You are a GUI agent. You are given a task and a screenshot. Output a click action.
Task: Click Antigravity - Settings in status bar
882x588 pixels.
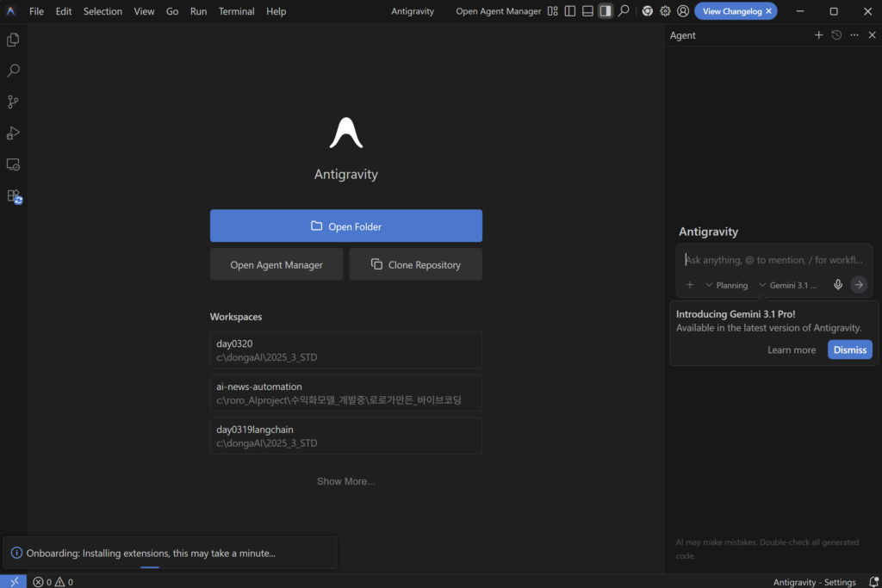[814, 582]
